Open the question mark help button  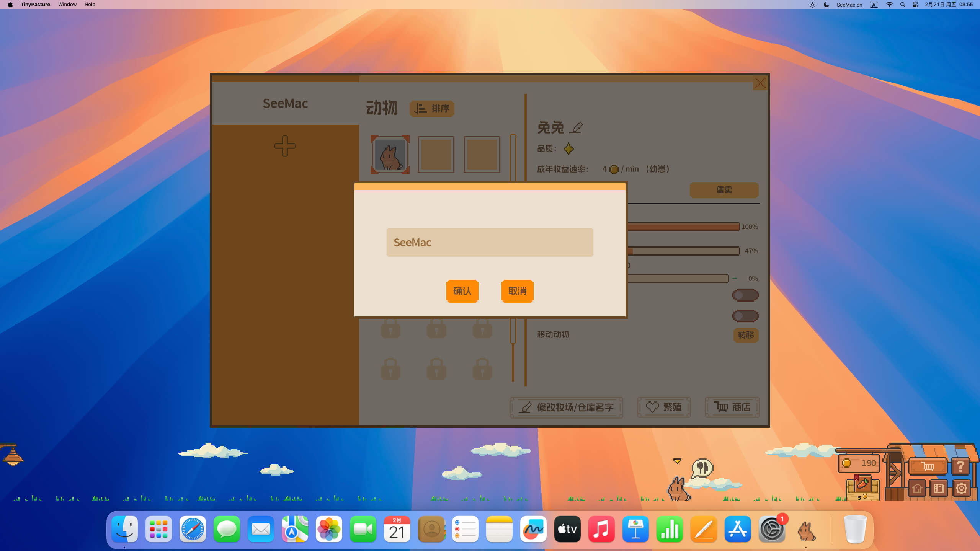tap(960, 466)
